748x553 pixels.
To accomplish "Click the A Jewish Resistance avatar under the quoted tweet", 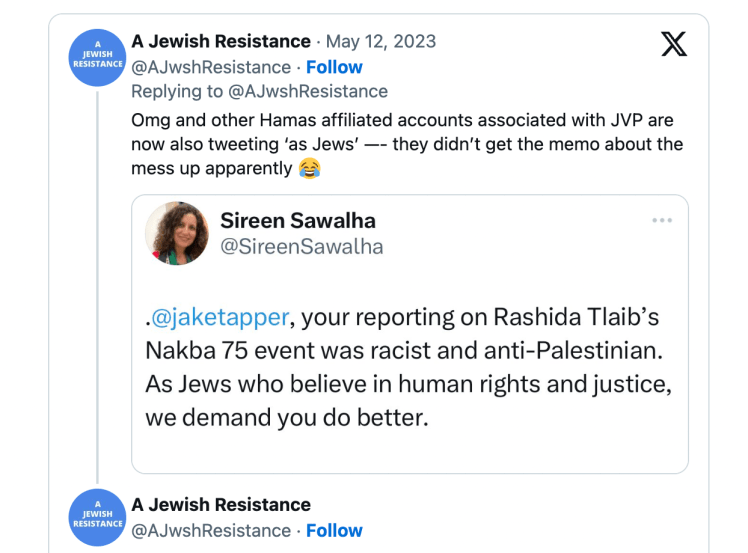I will 97,517.
